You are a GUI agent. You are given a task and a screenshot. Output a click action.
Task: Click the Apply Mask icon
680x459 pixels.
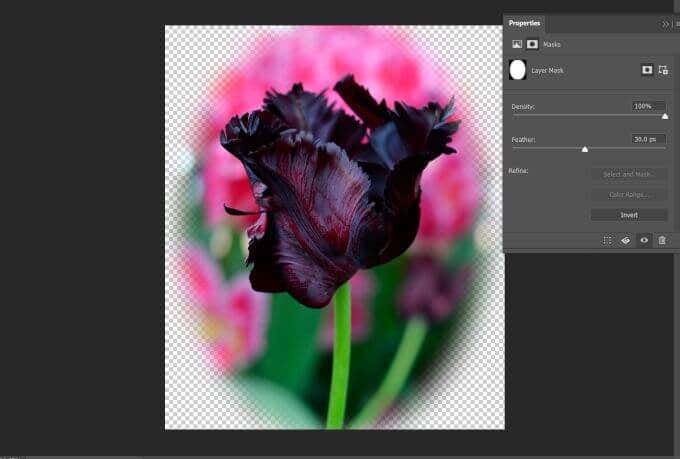(x=625, y=240)
